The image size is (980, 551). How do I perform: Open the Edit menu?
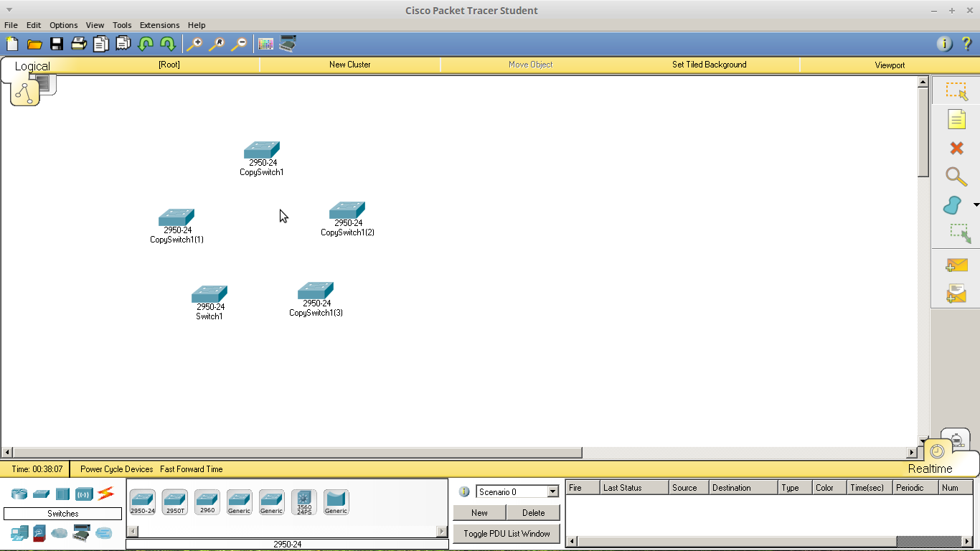[x=34, y=24]
